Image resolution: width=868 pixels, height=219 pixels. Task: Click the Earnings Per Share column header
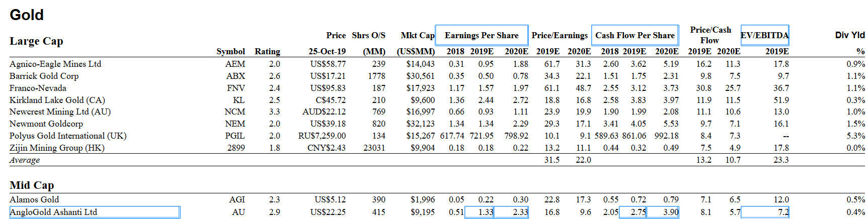click(x=481, y=35)
